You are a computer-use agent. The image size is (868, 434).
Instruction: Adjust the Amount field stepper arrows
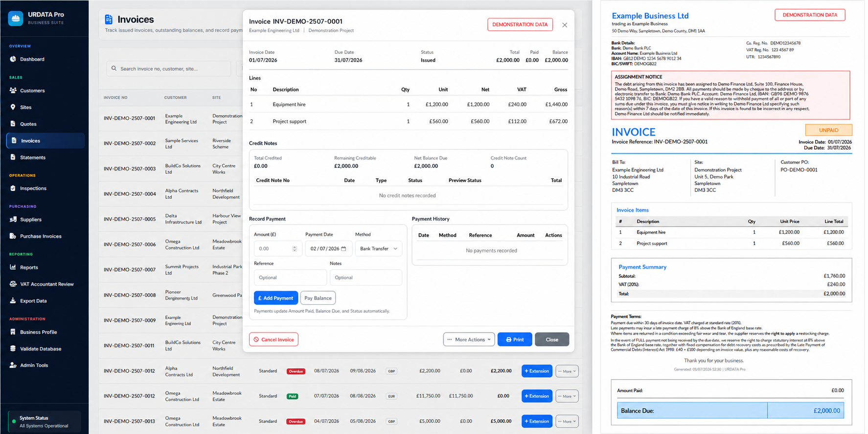(x=295, y=249)
